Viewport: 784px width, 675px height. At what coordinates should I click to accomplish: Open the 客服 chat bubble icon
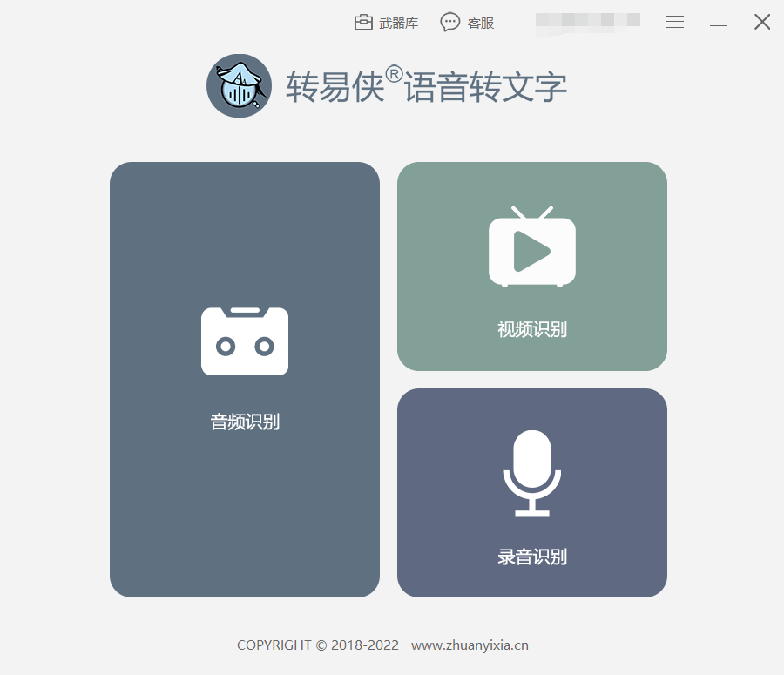pyautogui.click(x=450, y=22)
